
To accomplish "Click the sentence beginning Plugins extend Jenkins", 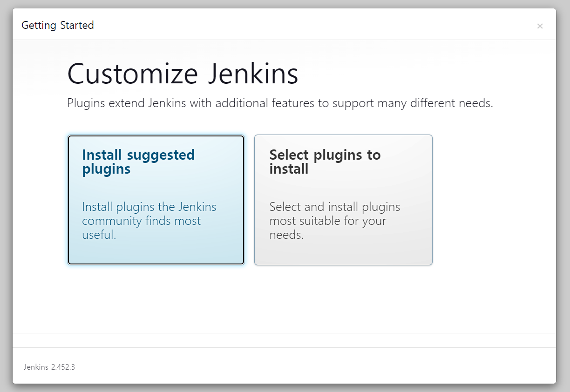I will pos(280,103).
